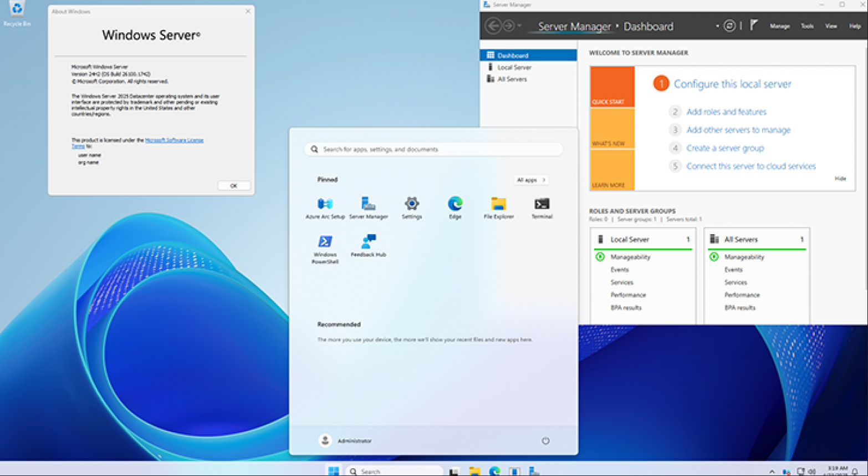Click Connect this server to cloud services

[750, 166]
